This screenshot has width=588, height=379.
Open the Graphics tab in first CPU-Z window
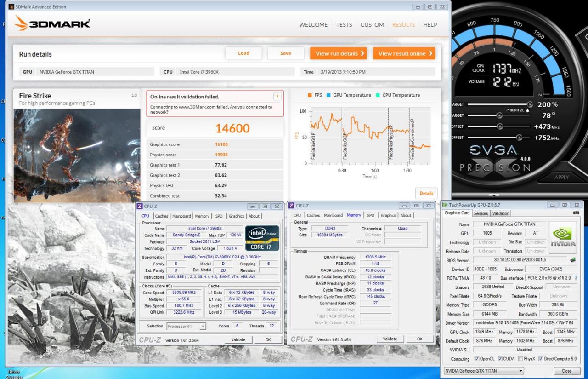click(x=237, y=216)
